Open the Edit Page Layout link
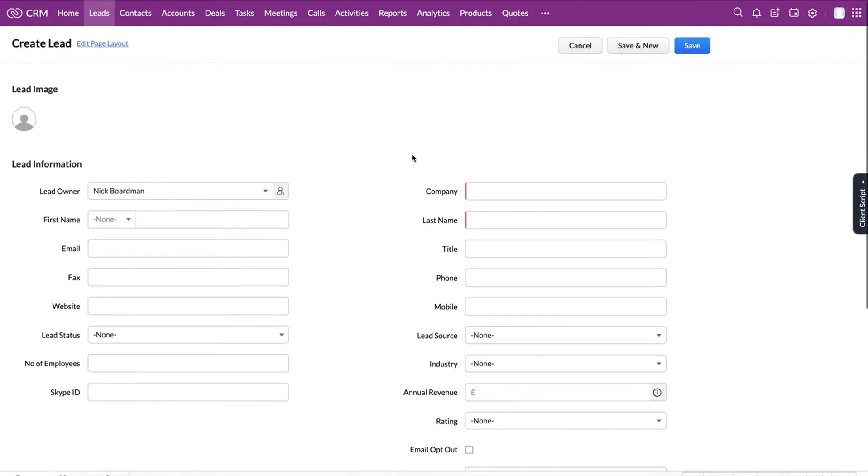The width and height of the screenshot is (868, 476). pos(102,43)
